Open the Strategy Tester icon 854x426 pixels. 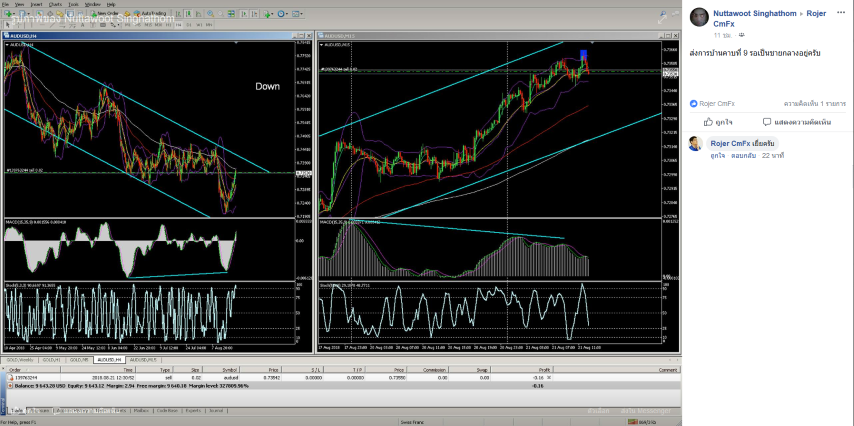(80, 14)
